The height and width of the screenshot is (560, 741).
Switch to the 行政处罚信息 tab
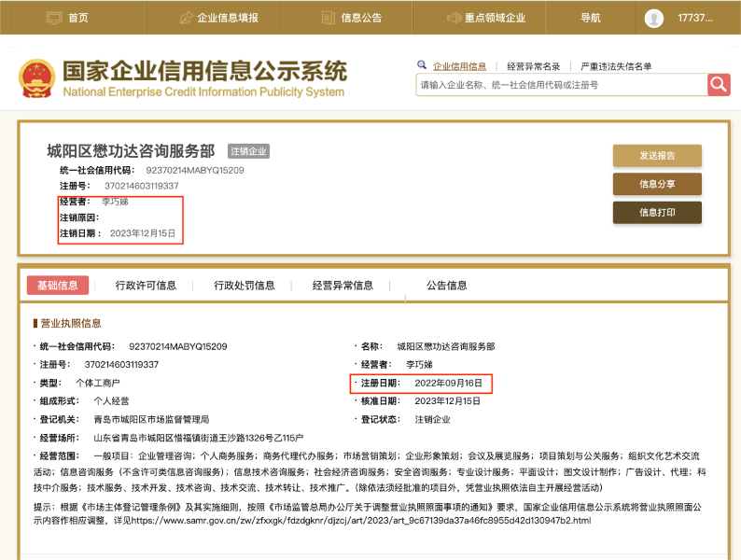coord(245,286)
